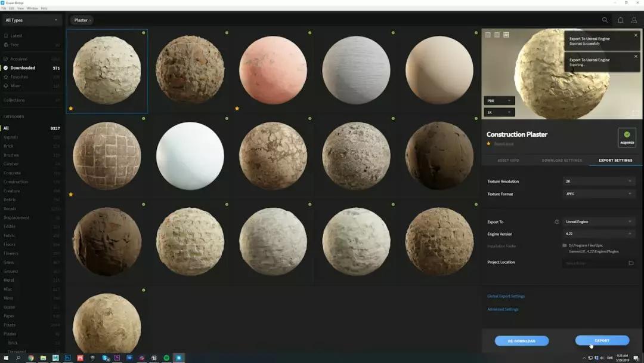Toggle the favorite star under Construction Plaster title

pos(489,143)
